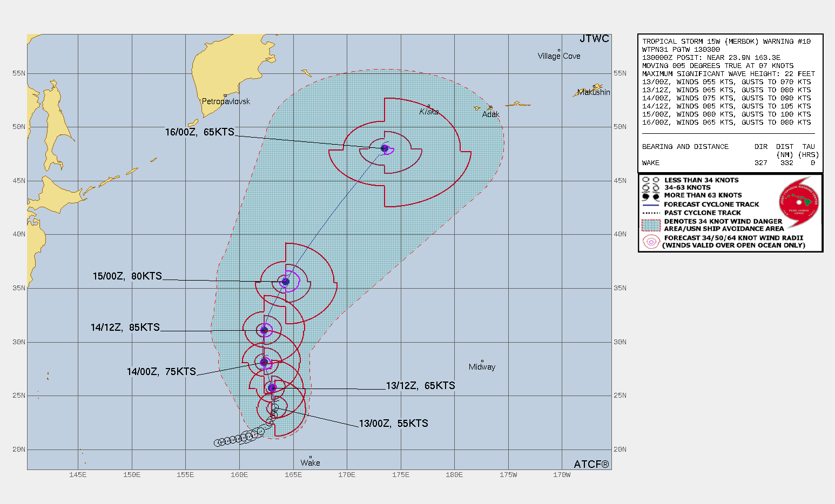Click the Wake island marker square
Screen dimensions: 835x504
tap(311, 457)
